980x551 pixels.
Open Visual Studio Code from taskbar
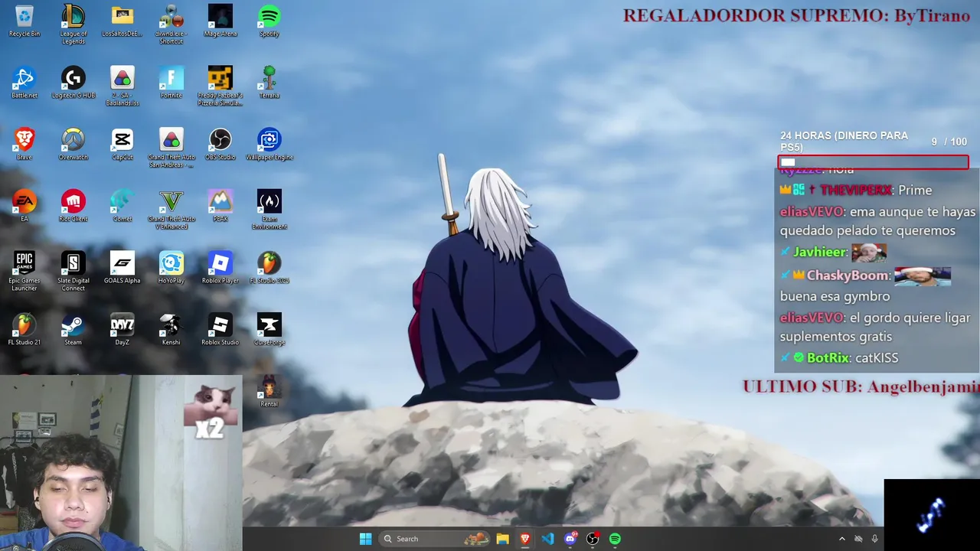[x=547, y=539]
